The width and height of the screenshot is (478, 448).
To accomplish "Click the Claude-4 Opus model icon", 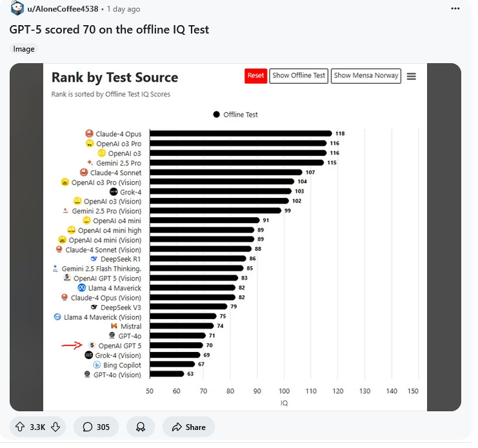I will pyautogui.click(x=89, y=133).
